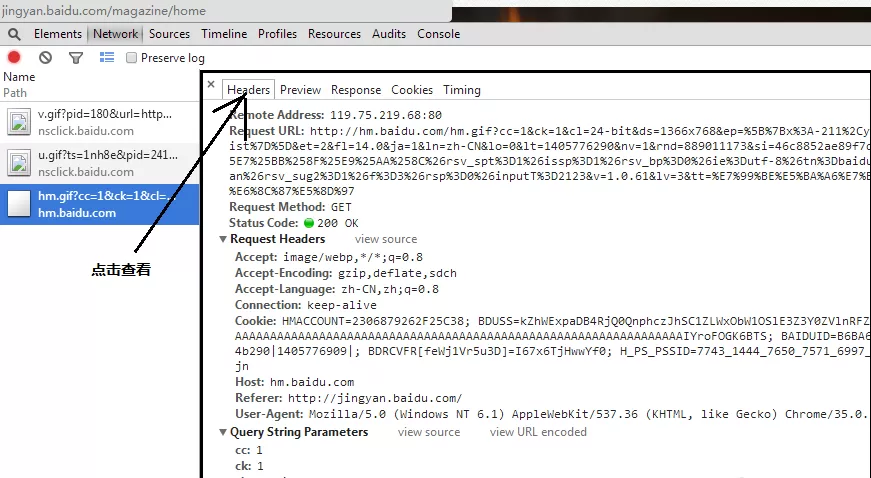The height and width of the screenshot is (478, 871).
Task: Select the Headers tab in the details pane
Action: pyautogui.click(x=248, y=90)
